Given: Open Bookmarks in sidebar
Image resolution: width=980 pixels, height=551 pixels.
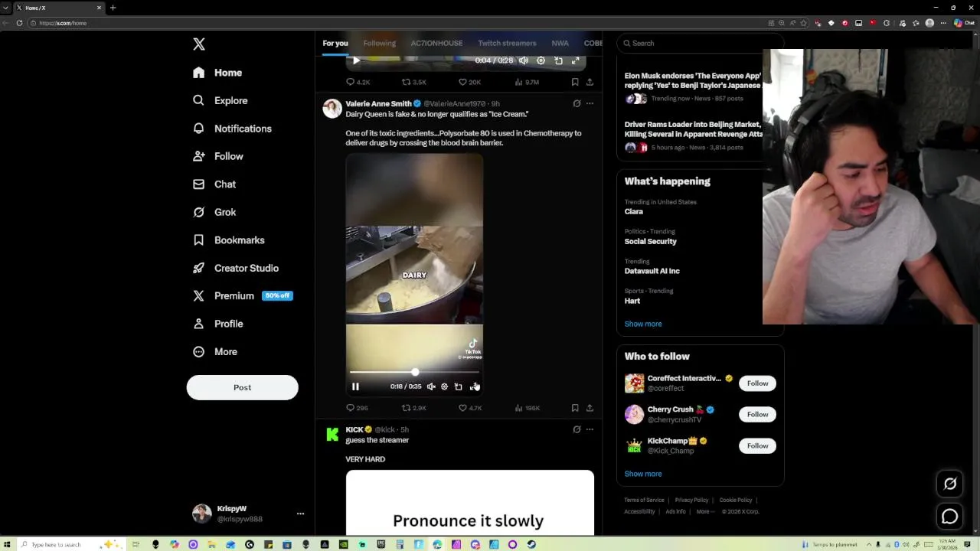Looking at the screenshot, I should [228, 240].
